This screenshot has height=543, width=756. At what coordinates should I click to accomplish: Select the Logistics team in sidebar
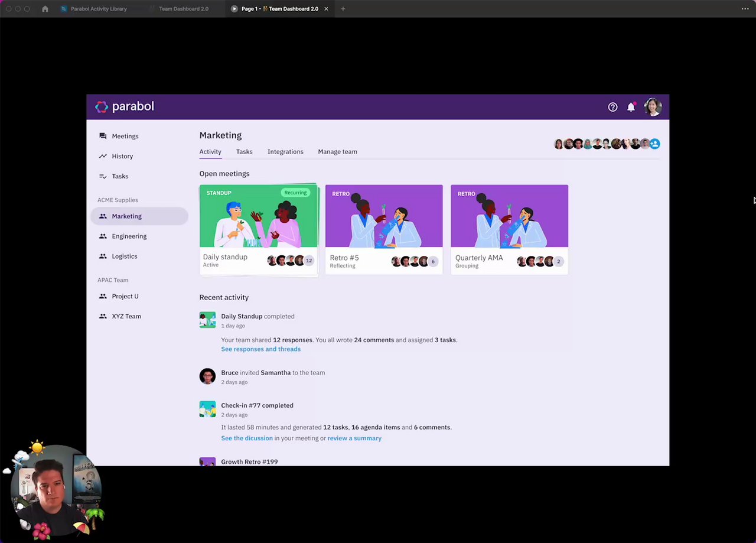pos(125,256)
